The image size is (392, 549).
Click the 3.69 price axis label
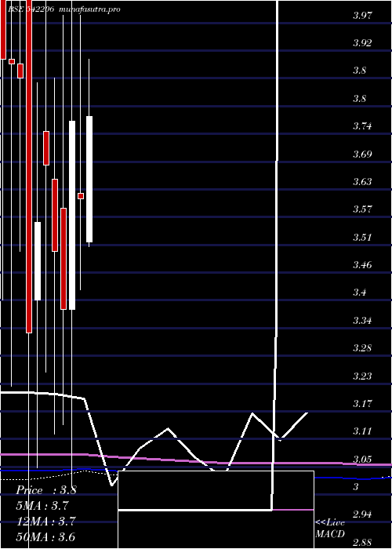coord(362,154)
